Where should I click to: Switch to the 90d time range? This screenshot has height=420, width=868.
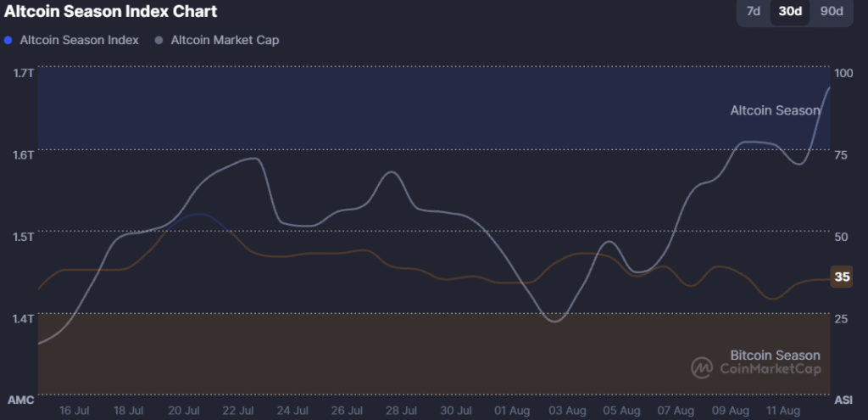click(x=832, y=11)
